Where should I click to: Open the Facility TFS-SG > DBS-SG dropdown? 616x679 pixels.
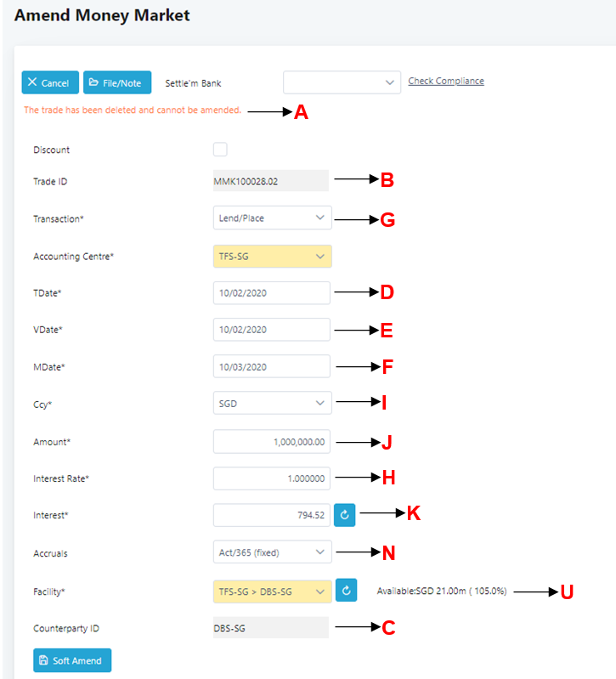(x=272, y=591)
